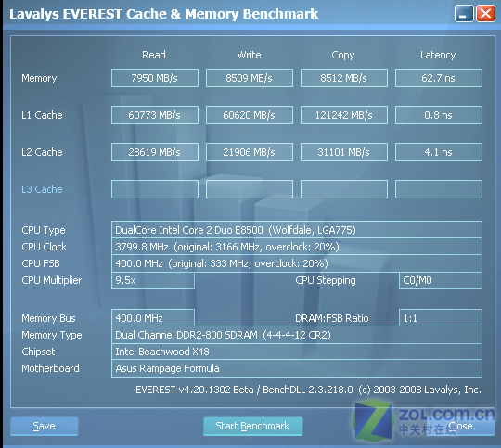Click the Save button
The height and width of the screenshot is (448, 501).
[x=45, y=426]
